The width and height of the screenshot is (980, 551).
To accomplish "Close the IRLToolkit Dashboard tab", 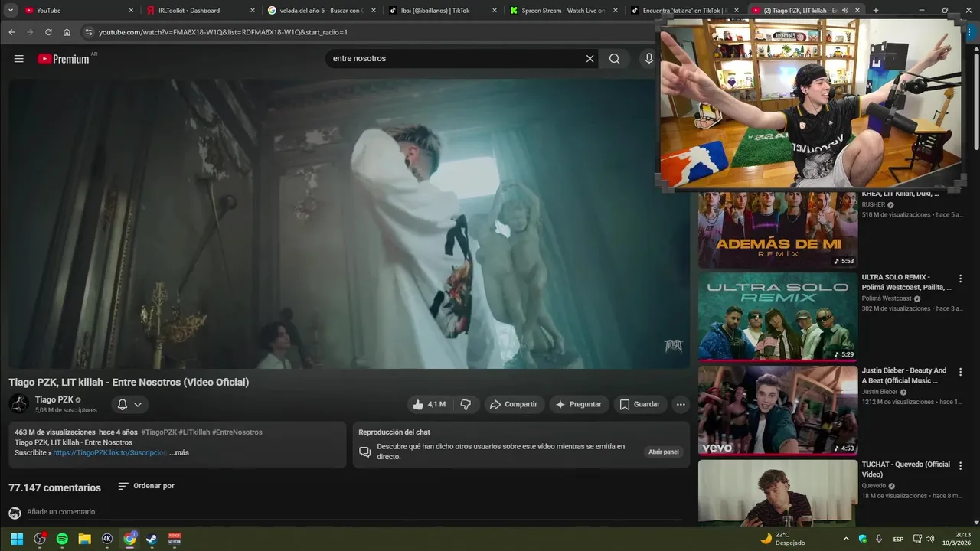I will (x=252, y=11).
